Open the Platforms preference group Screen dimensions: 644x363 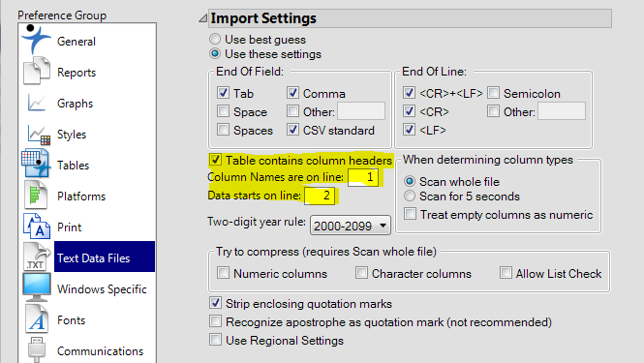[x=81, y=197]
